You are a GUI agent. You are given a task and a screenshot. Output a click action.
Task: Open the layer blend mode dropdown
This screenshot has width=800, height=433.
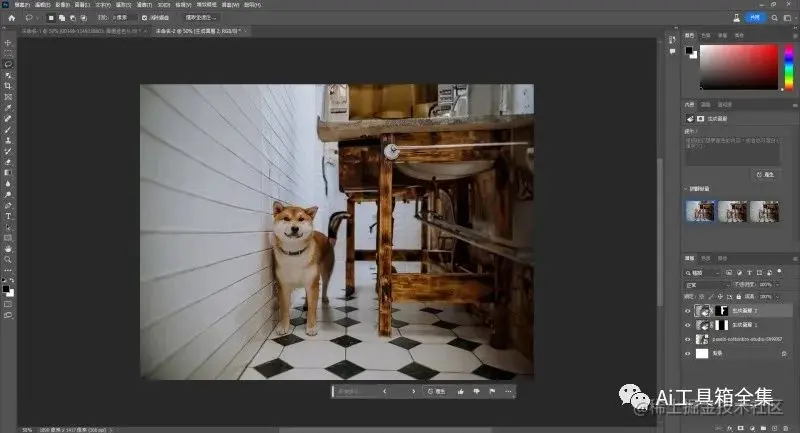(x=707, y=285)
